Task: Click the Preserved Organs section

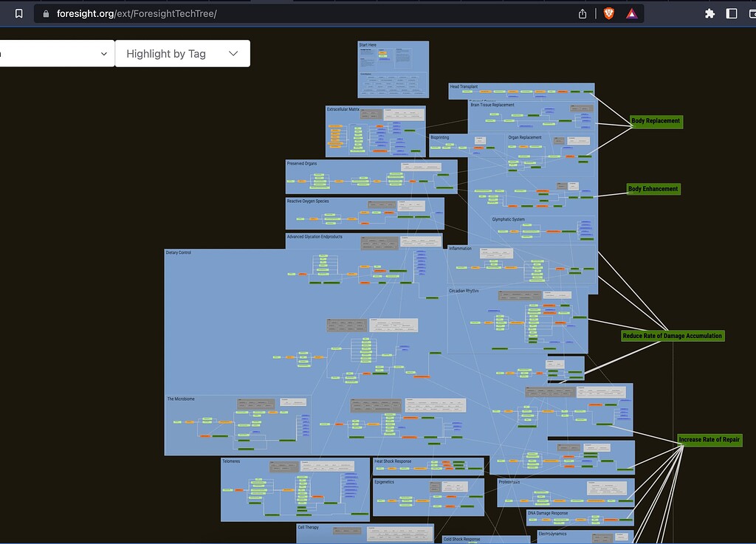Action: 371,177
